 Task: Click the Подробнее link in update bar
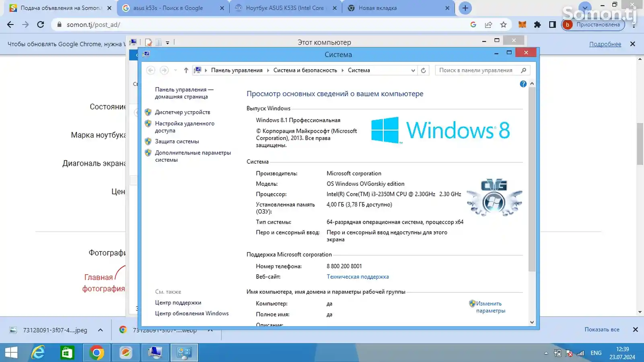(x=605, y=44)
